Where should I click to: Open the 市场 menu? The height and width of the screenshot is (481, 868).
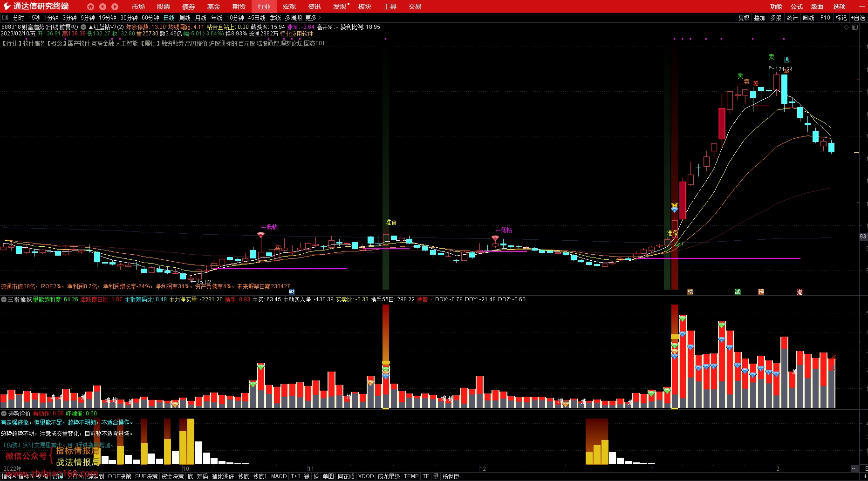[138, 7]
